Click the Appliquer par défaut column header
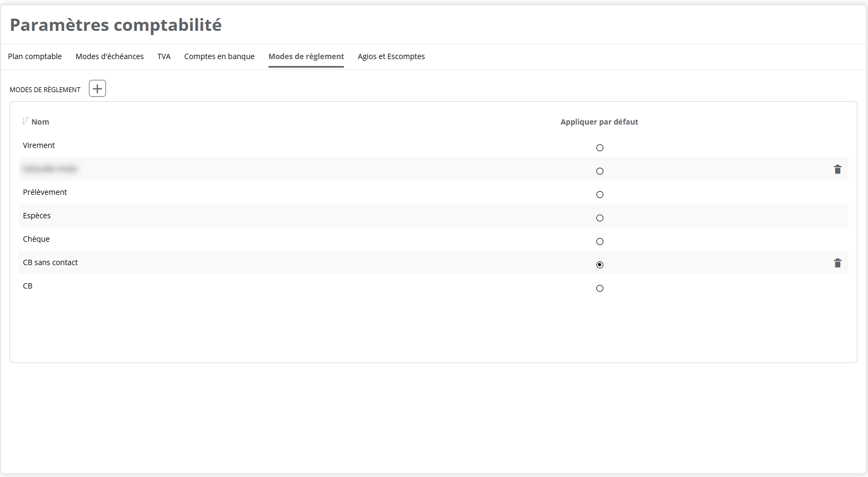 point(599,122)
